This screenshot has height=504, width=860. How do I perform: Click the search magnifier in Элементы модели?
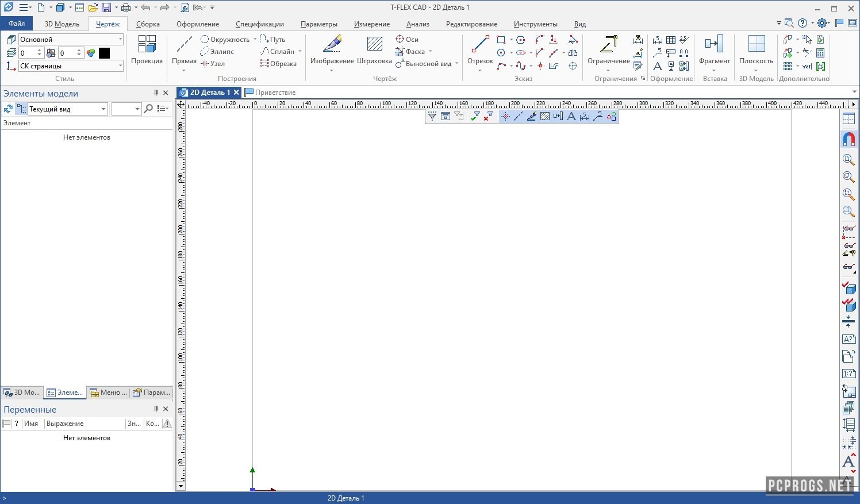[x=148, y=109]
